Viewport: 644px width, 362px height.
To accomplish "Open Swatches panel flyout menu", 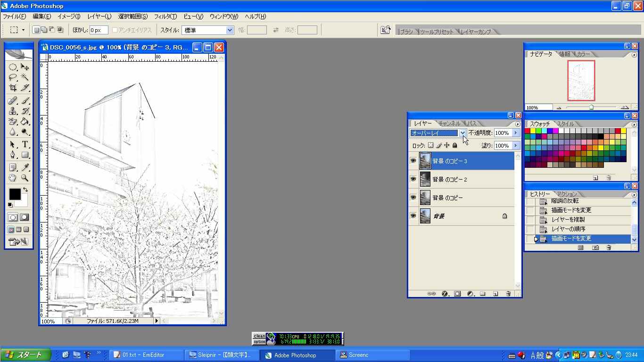I will pyautogui.click(x=634, y=124).
